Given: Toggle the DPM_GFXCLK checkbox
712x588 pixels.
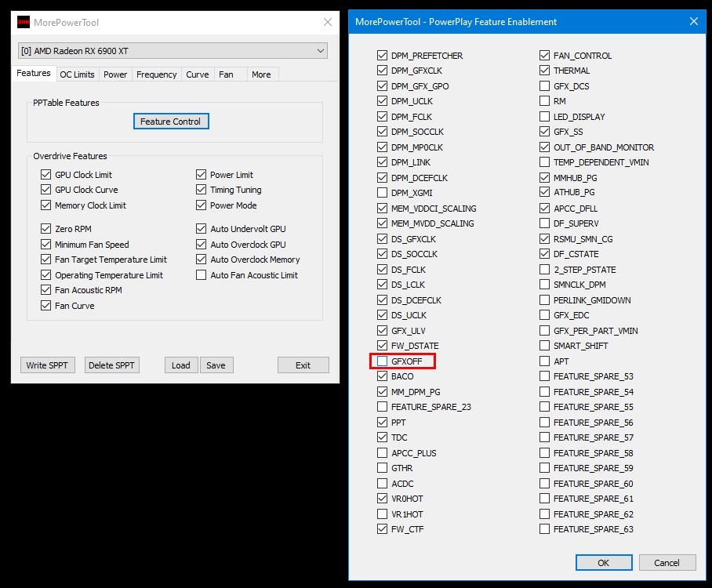Looking at the screenshot, I should tap(383, 71).
